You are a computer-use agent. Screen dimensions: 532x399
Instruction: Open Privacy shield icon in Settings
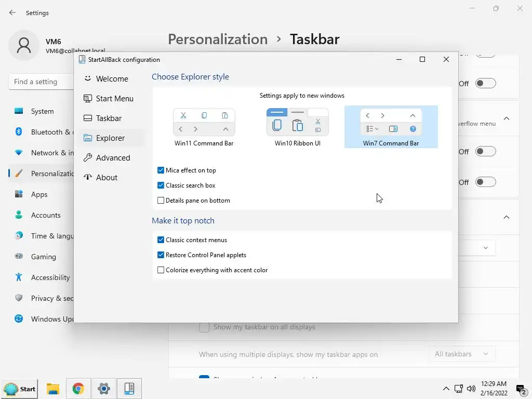click(19, 298)
